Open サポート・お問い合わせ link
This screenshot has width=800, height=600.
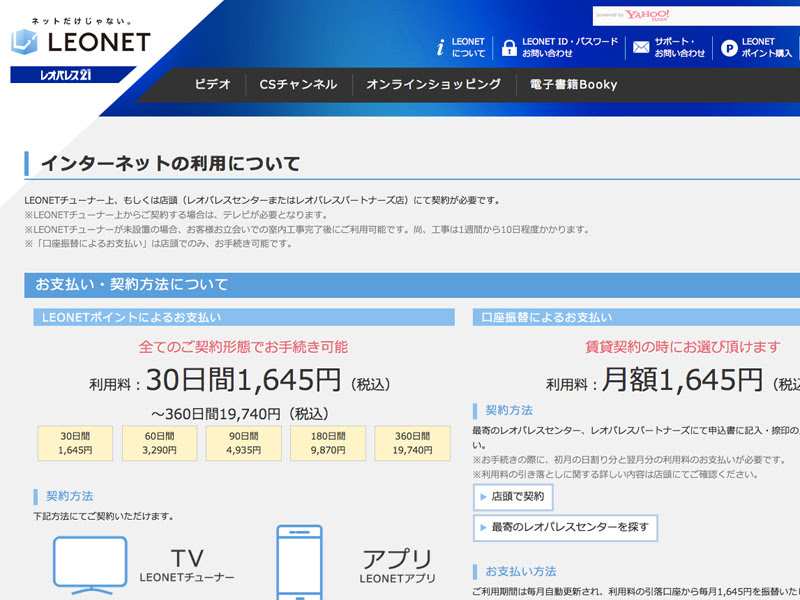click(x=679, y=47)
